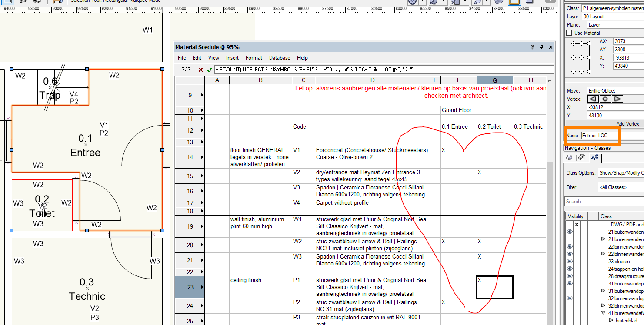Select column H header in worksheet

[x=531, y=80]
